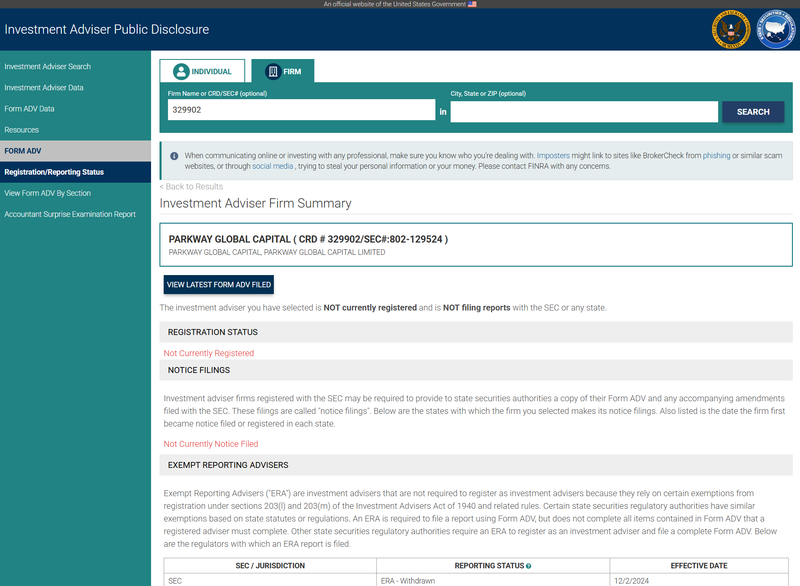800x586 pixels.
Task: Click the Not Currently Registered status text
Action: tap(209, 353)
